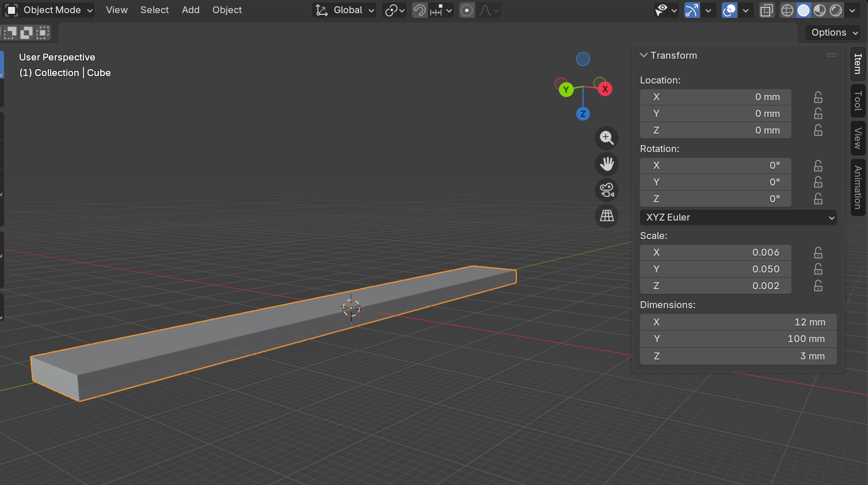Click the red X axis gizmo ball
The image size is (868, 485).
(605, 89)
